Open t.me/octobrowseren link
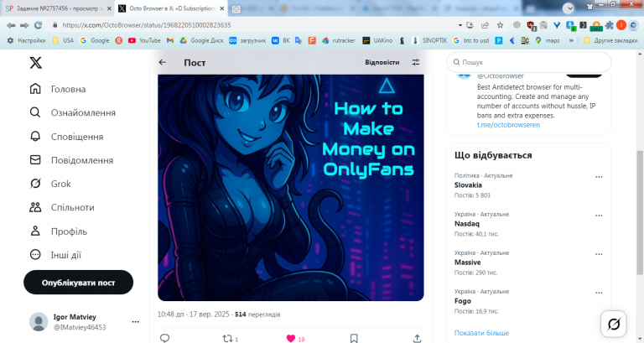Viewport: 644px width, 343px height. [508, 125]
